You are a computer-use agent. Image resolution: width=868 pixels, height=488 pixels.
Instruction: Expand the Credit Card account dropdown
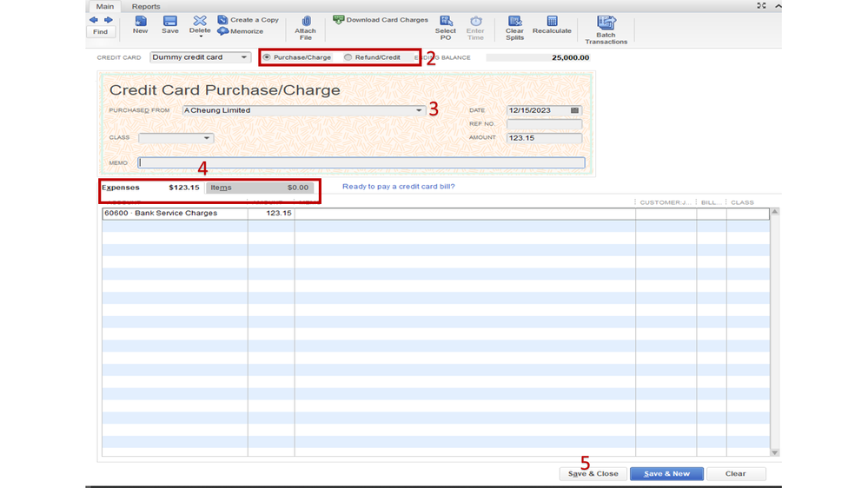click(x=244, y=58)
